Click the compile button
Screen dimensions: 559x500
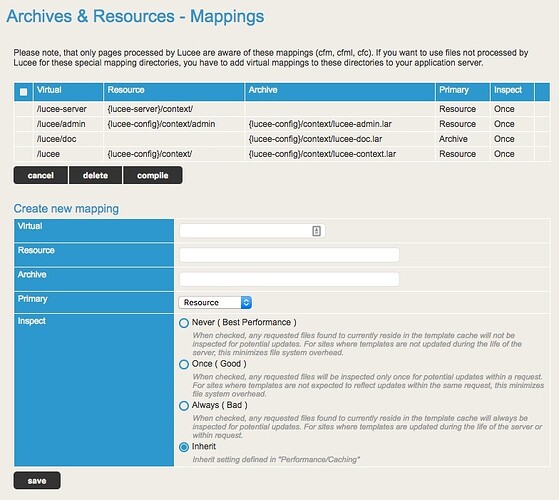click(153, 175)
